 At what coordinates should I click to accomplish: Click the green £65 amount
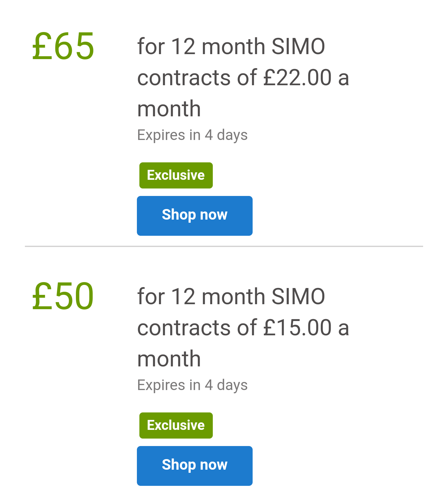coord(63,46)
